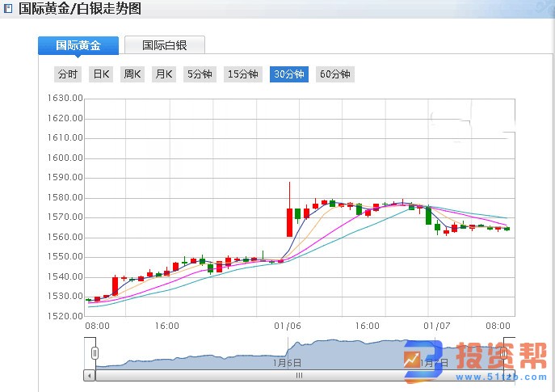The height and width of the screenshot is (392, 555).
Task: Click the 1520.00 price axis label
Action: pyautogui.click(x=65, y=316)
